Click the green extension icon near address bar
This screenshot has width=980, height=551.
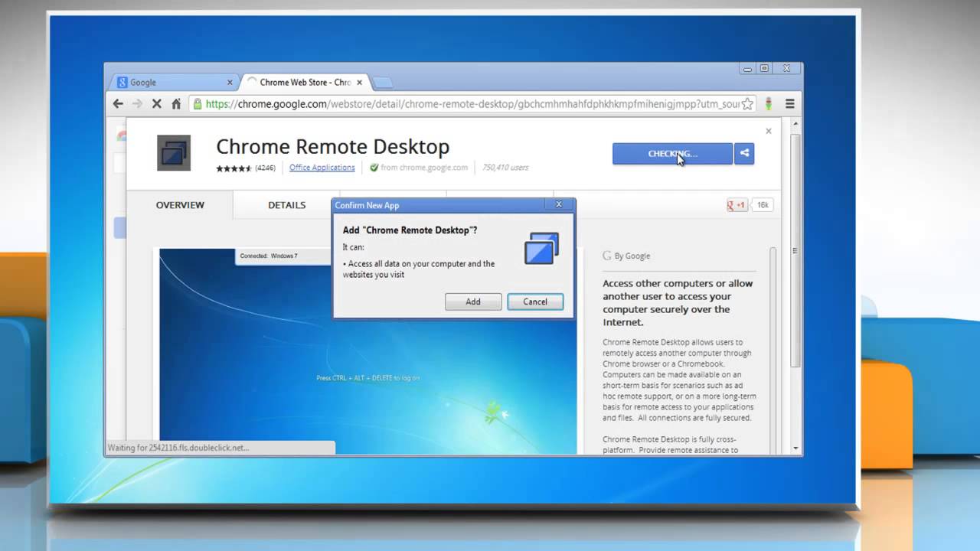coord(768,103)
